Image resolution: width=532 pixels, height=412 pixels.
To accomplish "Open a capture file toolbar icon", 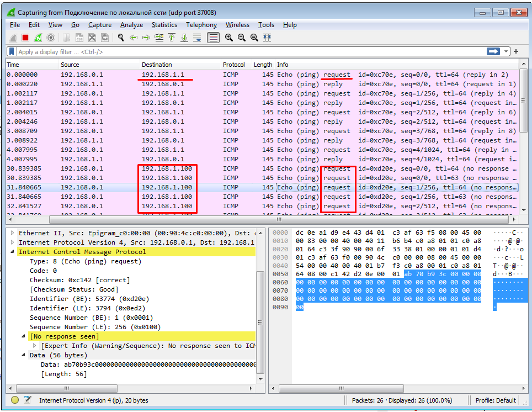I will tap(66, 38).
